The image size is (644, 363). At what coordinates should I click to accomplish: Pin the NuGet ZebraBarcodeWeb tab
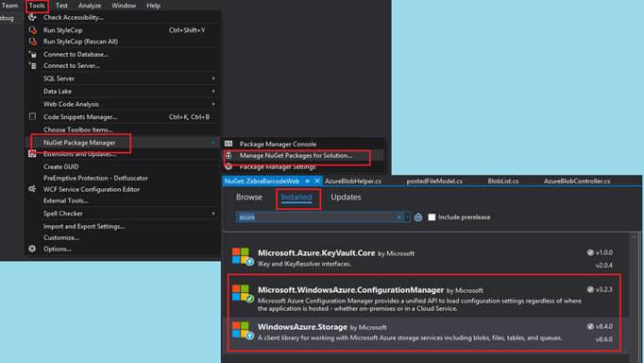307,181
